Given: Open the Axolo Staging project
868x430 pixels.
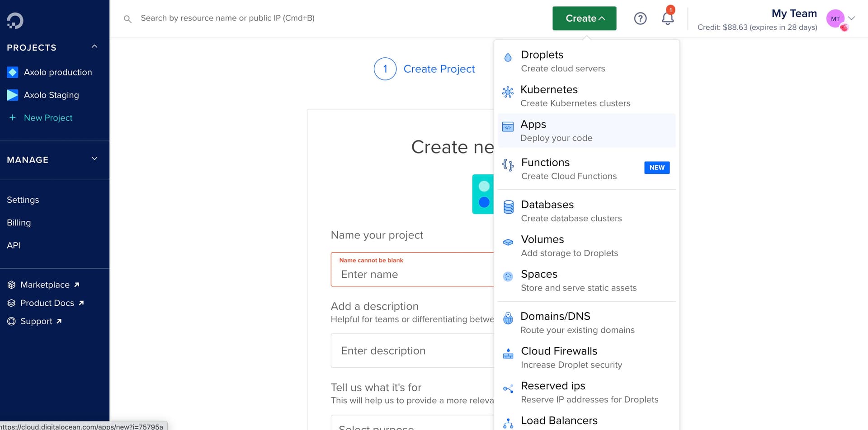Looking at the screenshot, I should pos(51,95).
